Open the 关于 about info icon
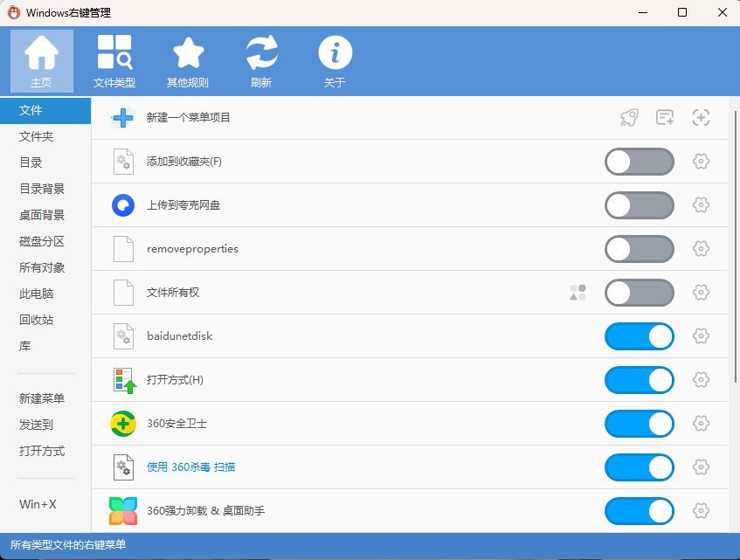Viewport: 740px width, 560px height. tap(335, 61)
